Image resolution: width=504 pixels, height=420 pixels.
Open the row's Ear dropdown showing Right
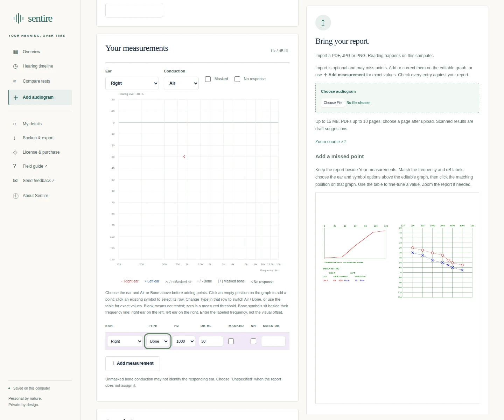tap(125, 341)
